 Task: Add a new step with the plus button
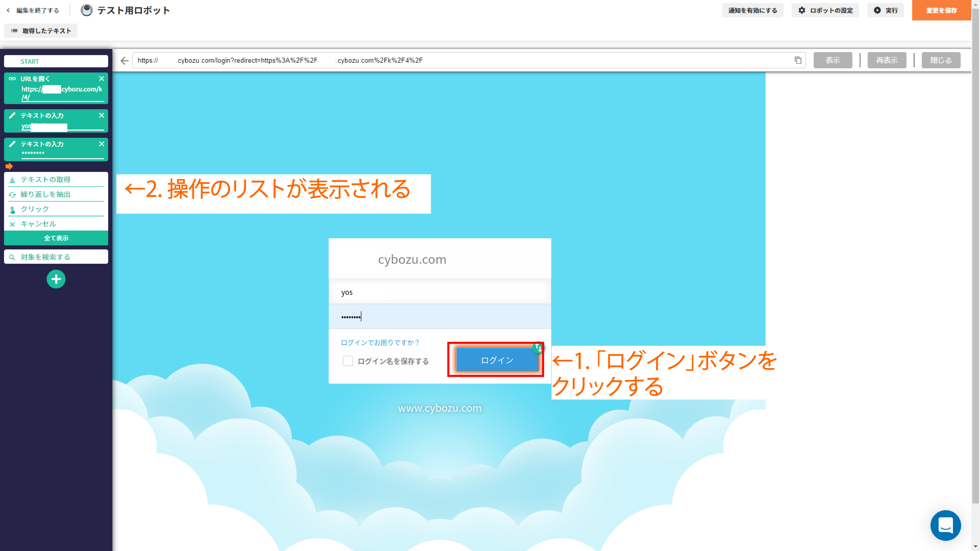point(56,279)
